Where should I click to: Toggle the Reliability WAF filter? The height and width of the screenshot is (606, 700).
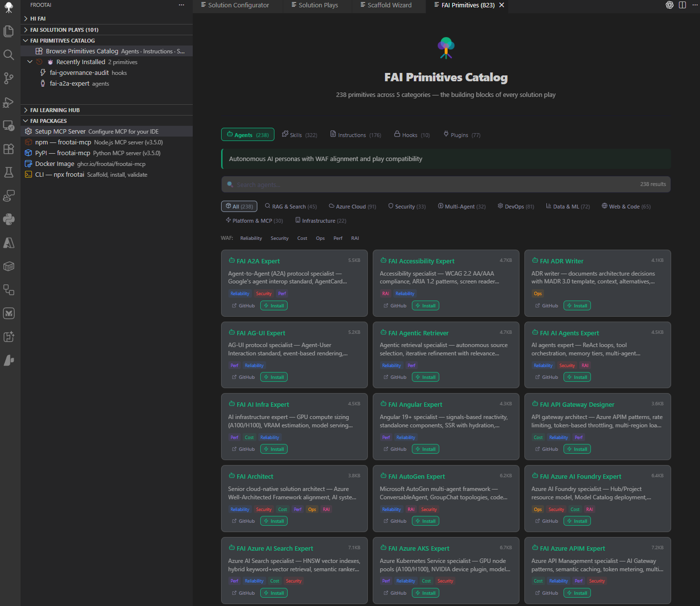251,238
